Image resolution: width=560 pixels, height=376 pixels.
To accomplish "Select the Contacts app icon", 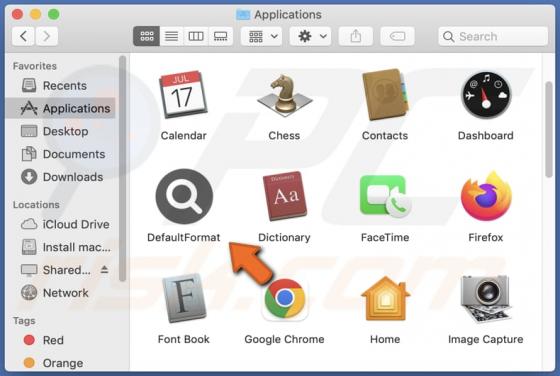I will click(385, 94).
